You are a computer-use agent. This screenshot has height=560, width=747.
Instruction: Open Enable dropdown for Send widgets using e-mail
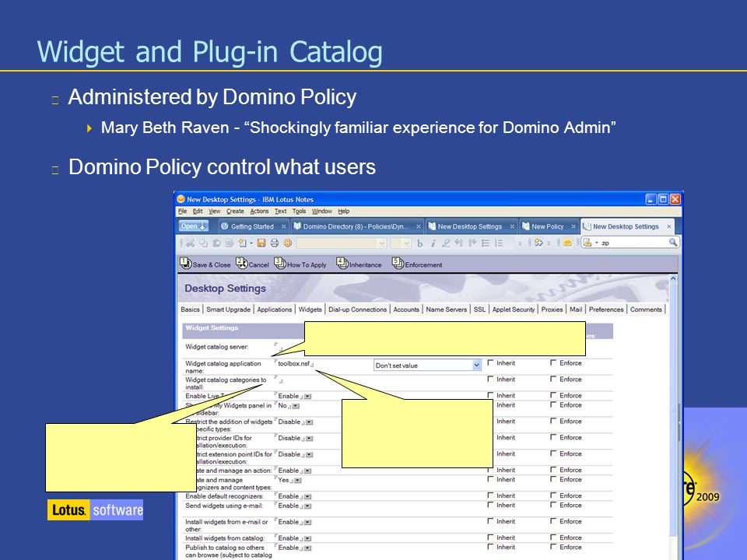pyautogui.click(x=308, y=506)
